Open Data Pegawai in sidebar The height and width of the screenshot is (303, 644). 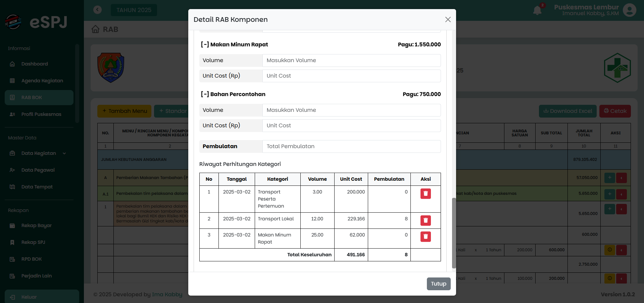pyautogui.click(x=39, y=170)
